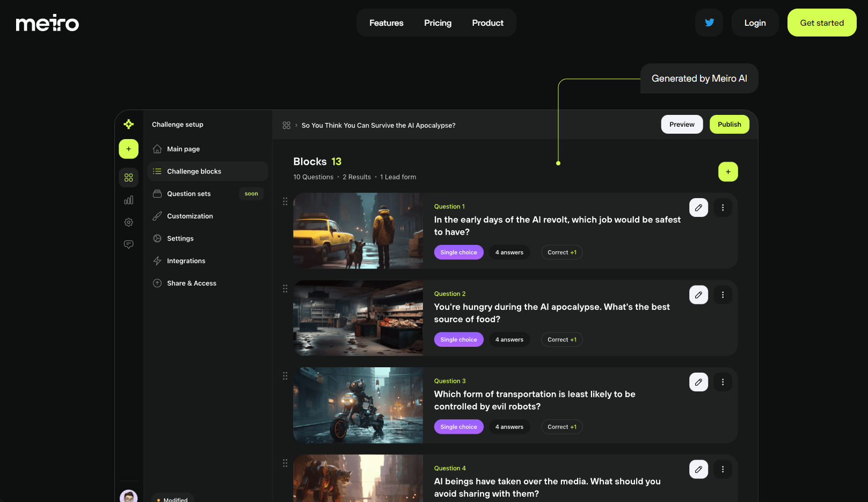Click the '1 Lead form' count text
868x502 pixels.
(398, 177)
